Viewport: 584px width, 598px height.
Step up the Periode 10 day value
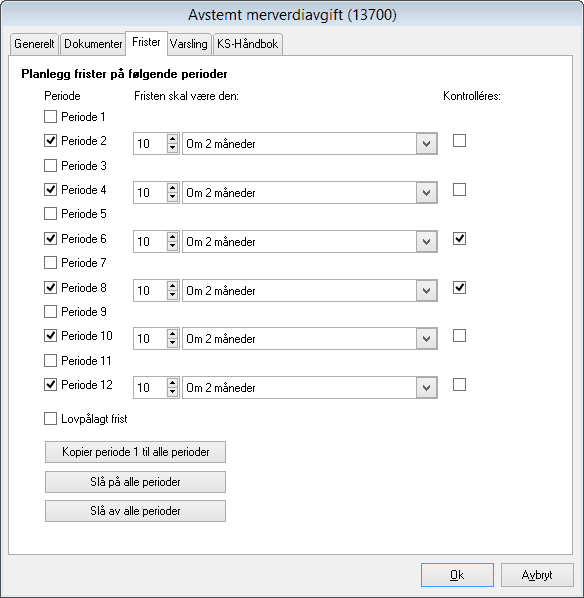173,334
